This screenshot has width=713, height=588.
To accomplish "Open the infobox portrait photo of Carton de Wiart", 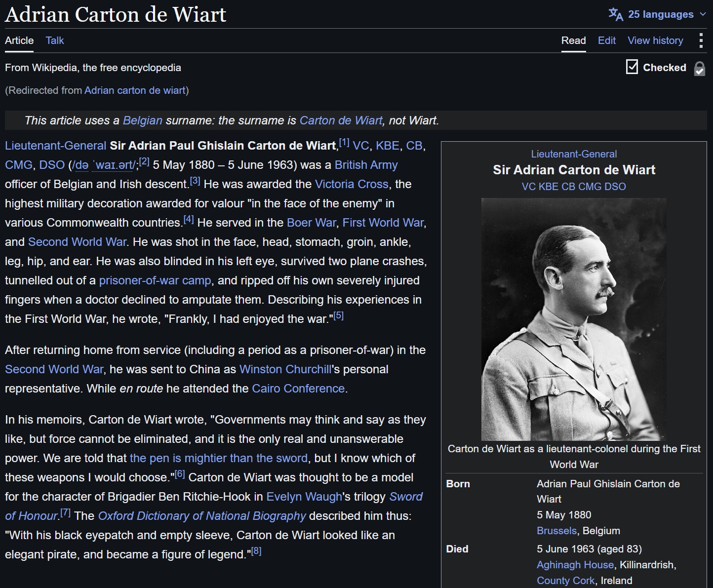I will pos(574,319).
